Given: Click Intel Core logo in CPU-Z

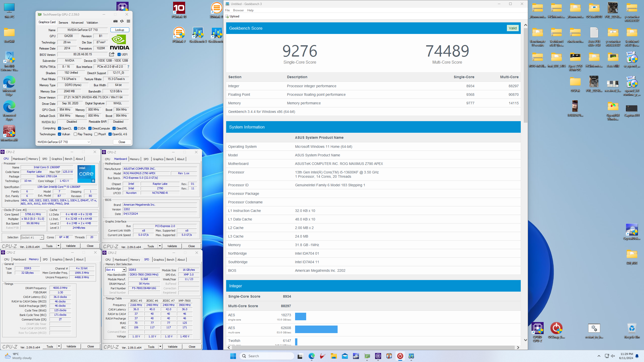Looking at the screenshot, I should (86, 174).
